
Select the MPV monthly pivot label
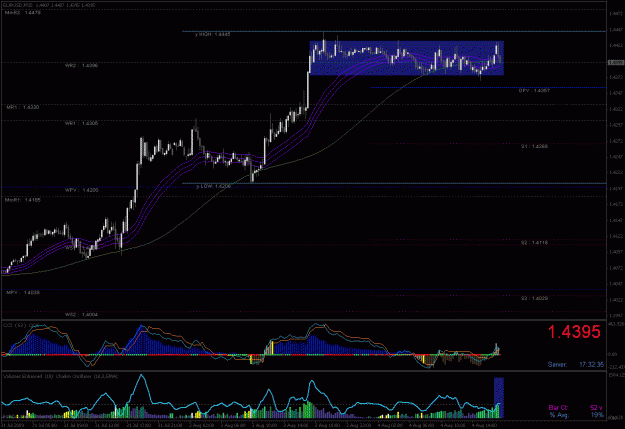tap(23, 293)
